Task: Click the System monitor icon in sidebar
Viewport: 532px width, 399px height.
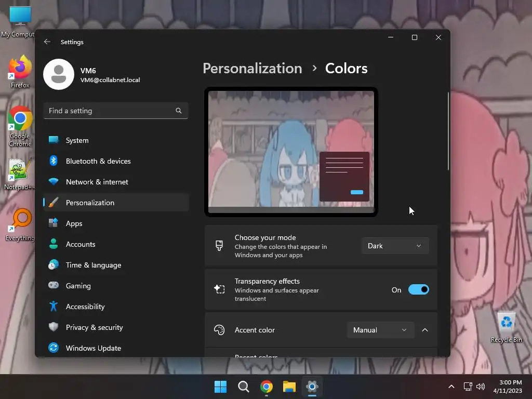Action: pos(54,140)
